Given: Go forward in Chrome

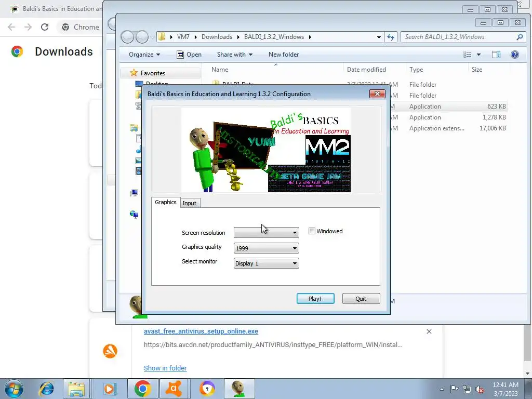Looking at the screenshot, I should coord(28,27).
